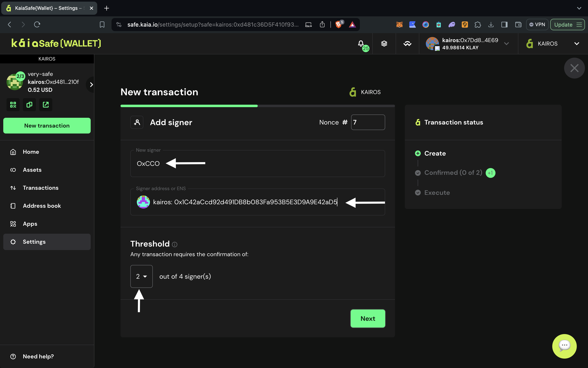Click the Threshold info icon

pos(175,244)
